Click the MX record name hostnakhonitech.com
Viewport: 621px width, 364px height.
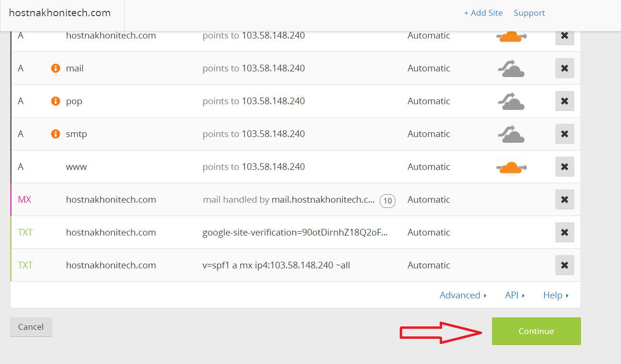pos(111,200)
